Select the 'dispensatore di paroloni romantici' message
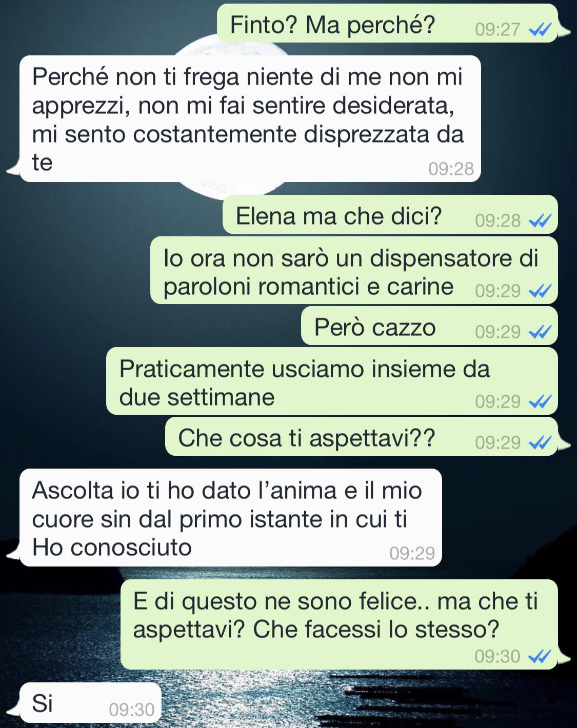This screenshot has height=728, width=577. (354, 271)
